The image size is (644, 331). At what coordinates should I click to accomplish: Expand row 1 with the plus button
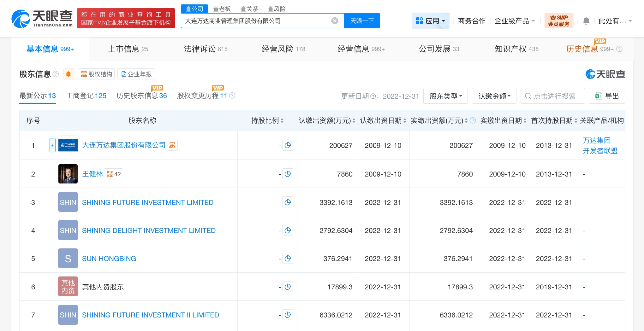(x=52, y=145)
